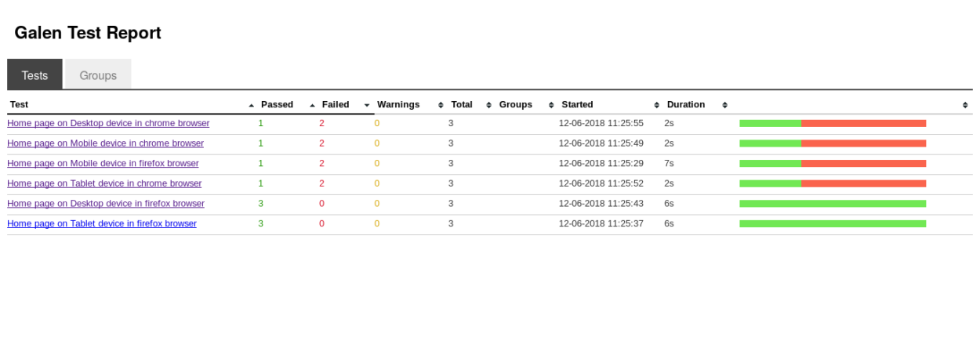Switch to the Groups tab
Image resolution: width=980 pixels, height=337 pixels.
(x=98, y=75)
